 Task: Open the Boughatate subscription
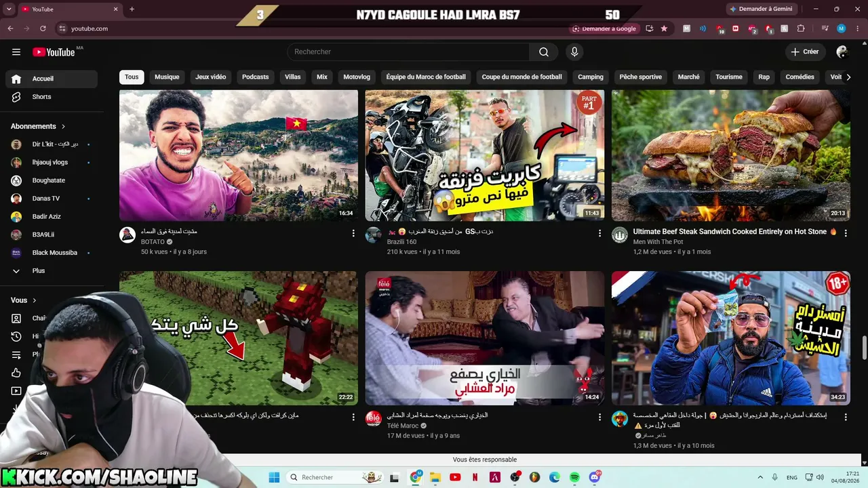[x=52, y=180]
